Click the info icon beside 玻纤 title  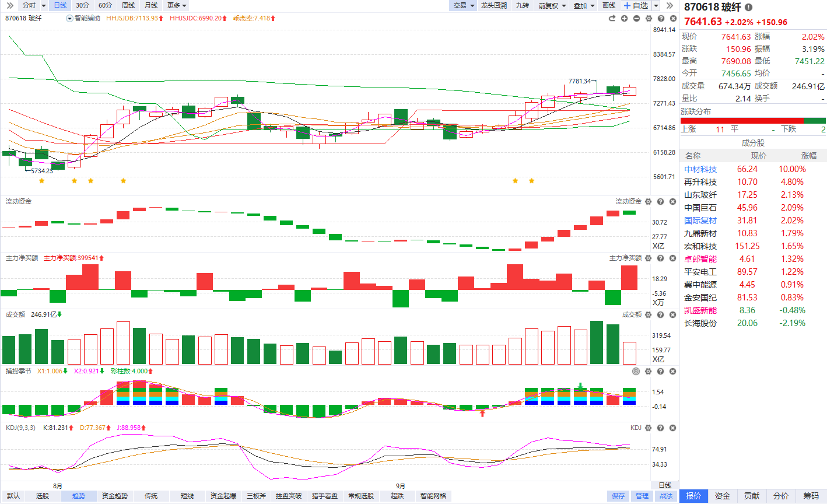(748, 8)
